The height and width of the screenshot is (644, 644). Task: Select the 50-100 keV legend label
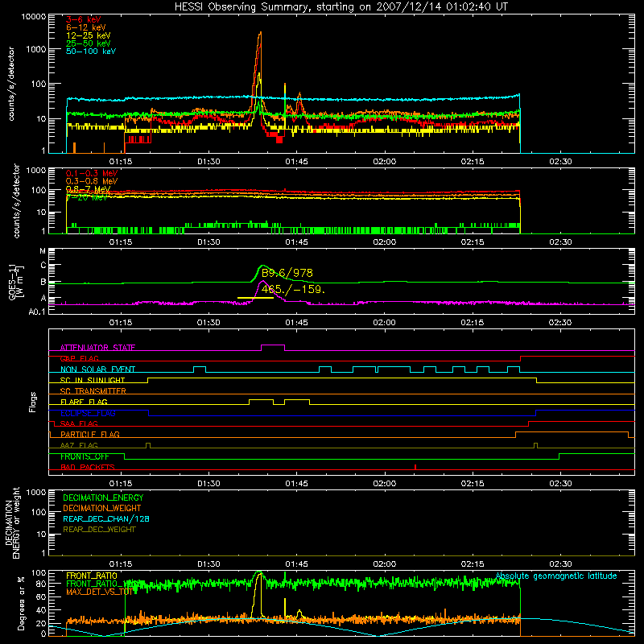coord(90,51)
